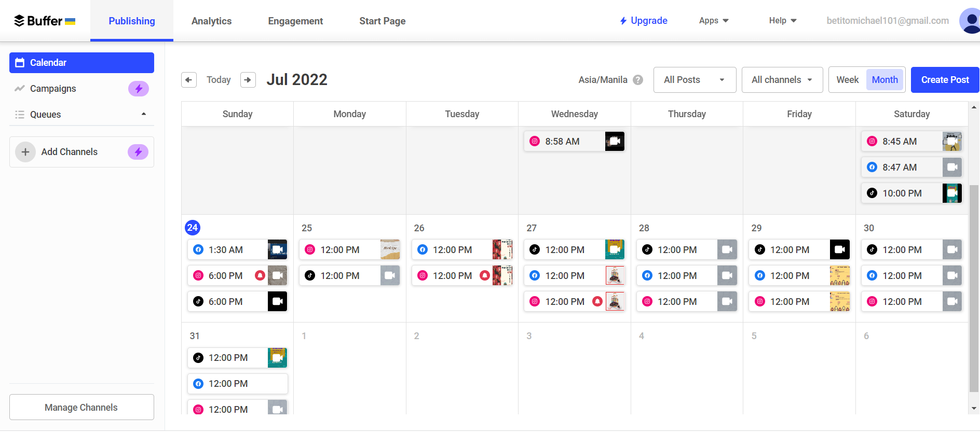This screenshot has width=980, height=433.
Task: Click the Buffer logo
Action: pyautogui.click(x=44, y=21)
